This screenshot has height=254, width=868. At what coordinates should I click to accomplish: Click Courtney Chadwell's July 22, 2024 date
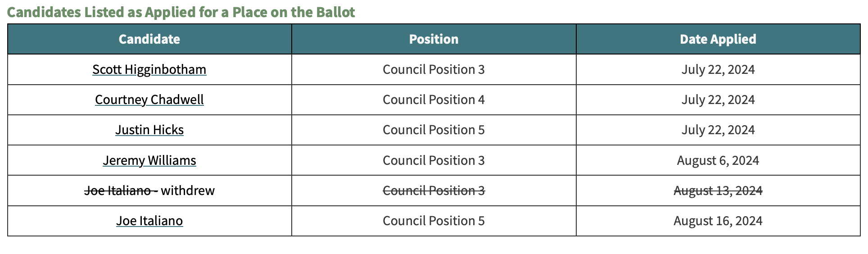pos(718,100)
